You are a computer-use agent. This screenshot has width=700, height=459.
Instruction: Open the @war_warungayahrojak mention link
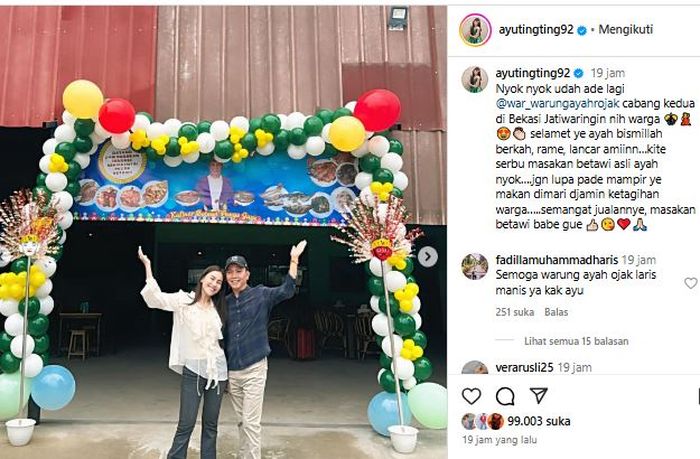(557, 104)
